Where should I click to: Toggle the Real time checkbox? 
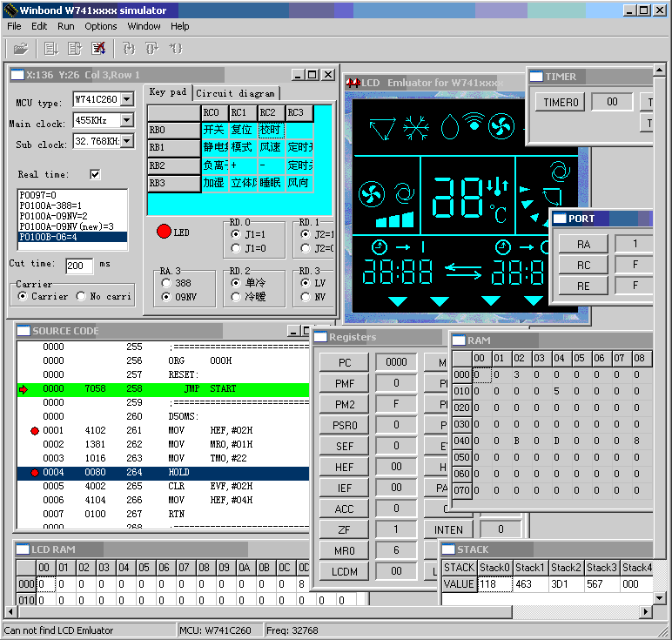[x=95, y=174]
